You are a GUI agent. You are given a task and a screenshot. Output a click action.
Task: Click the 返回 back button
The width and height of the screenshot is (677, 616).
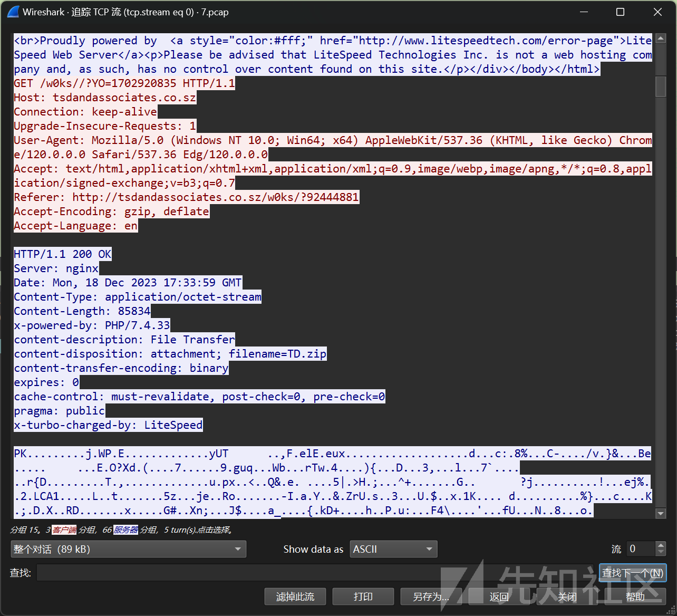(499, 596)
